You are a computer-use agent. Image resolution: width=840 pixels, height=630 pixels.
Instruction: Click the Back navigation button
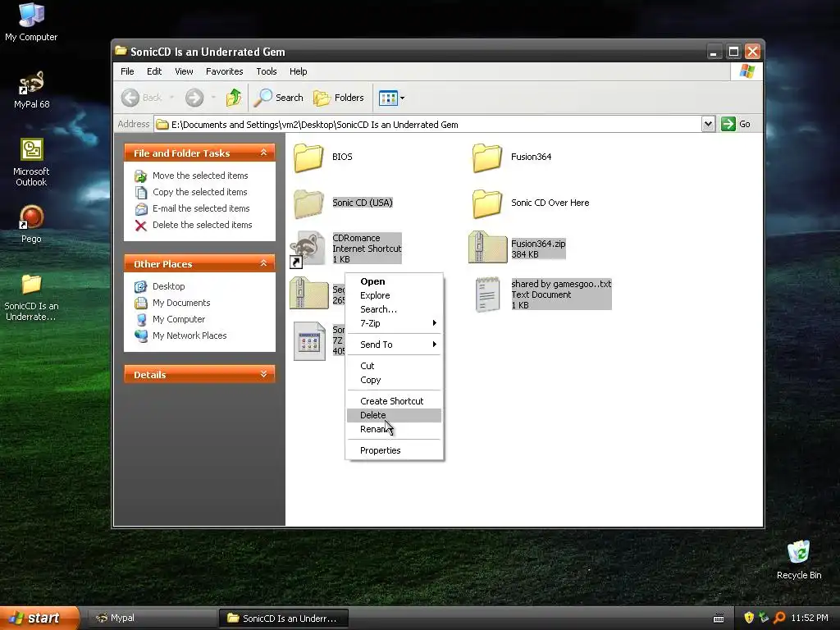142,98
